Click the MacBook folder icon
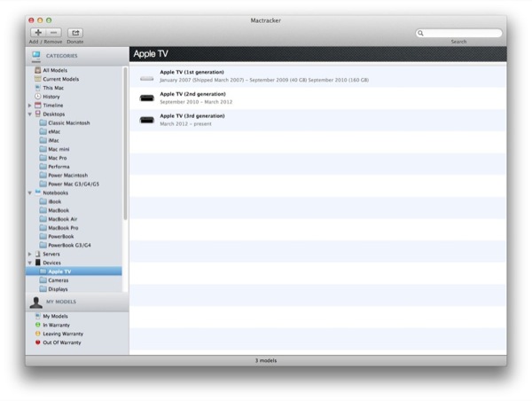 (43, 210)
